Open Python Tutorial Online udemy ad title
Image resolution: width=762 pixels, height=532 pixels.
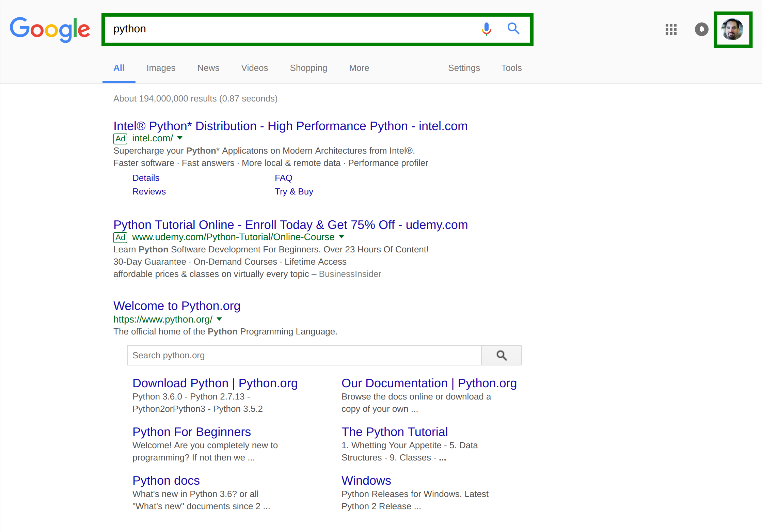[x=290, y=225]
